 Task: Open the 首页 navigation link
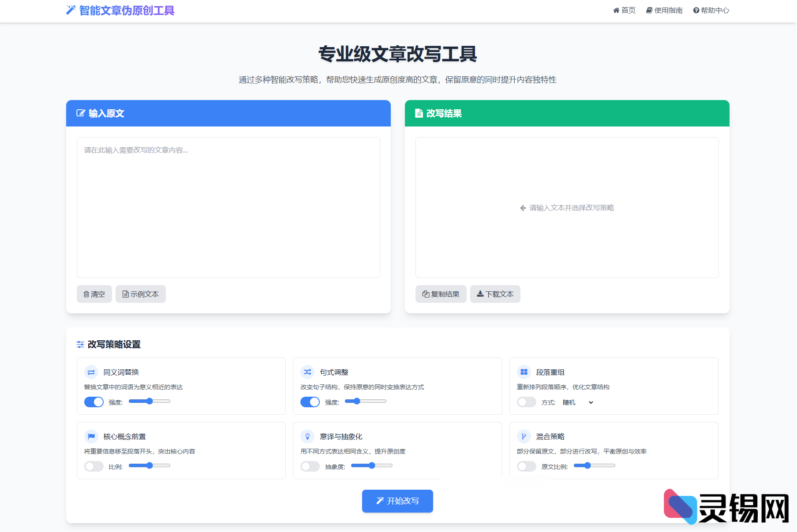tap(625, 11)
